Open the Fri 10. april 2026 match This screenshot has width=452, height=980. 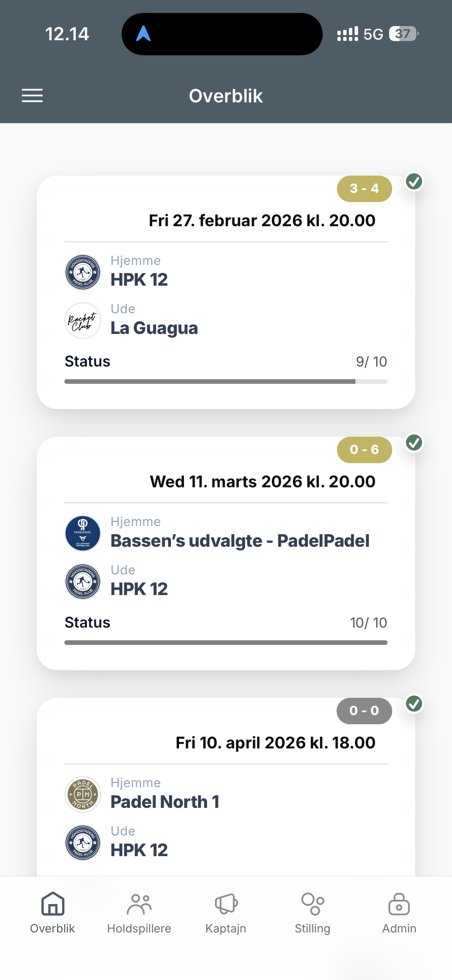coord(275,743)
